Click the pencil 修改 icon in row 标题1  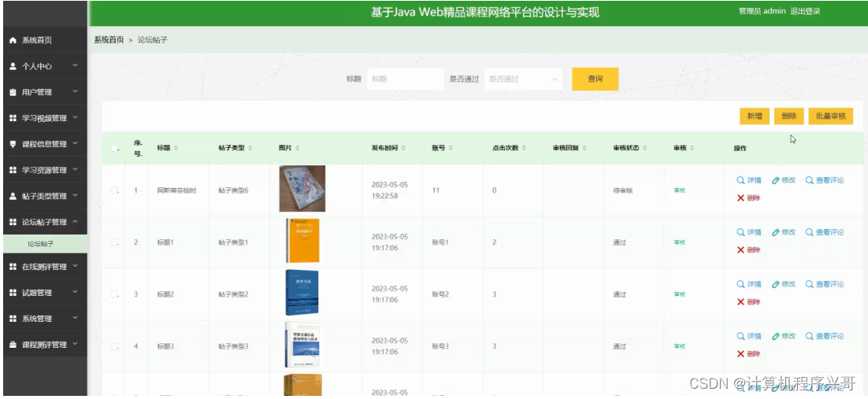click(x=776, y=232)
